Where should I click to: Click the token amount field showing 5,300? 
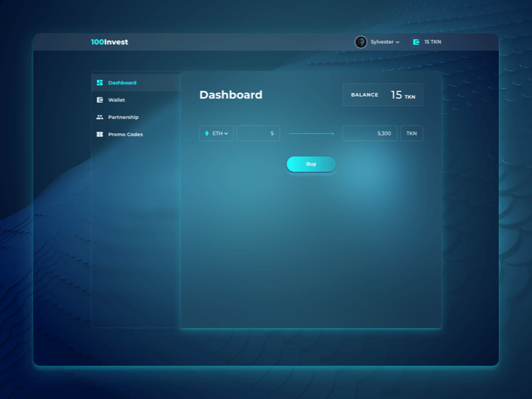370,134
